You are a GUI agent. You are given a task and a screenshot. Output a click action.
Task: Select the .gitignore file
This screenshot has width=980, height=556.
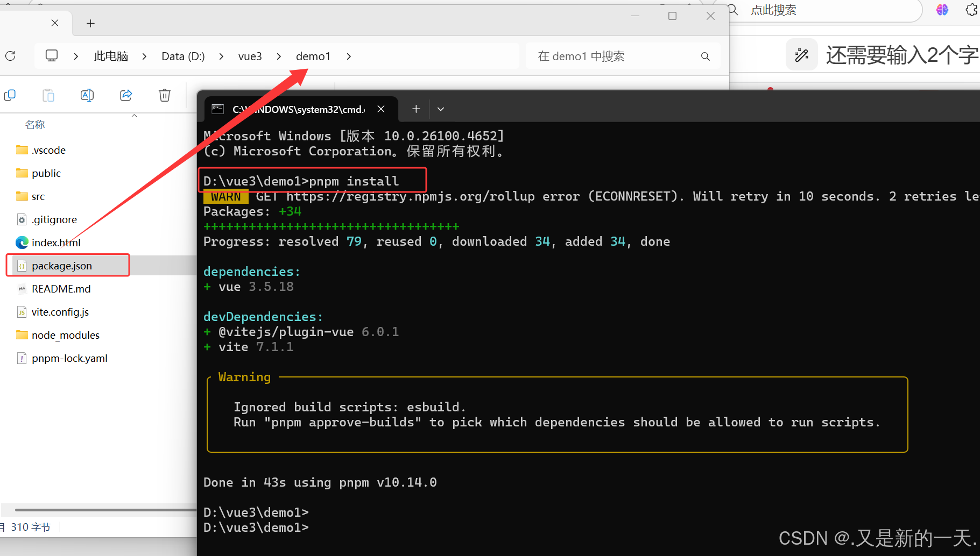click(x=54, y=219)
